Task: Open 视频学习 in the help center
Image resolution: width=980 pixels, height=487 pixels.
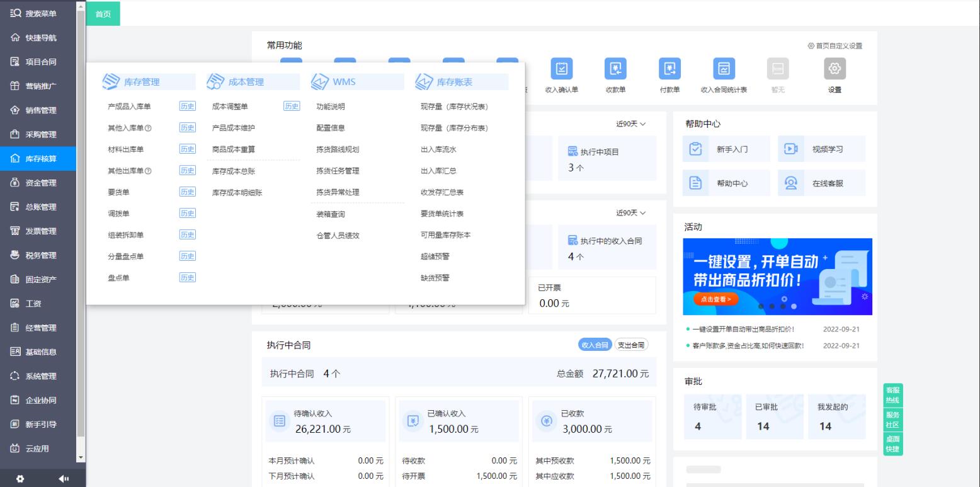Action: 821,149
